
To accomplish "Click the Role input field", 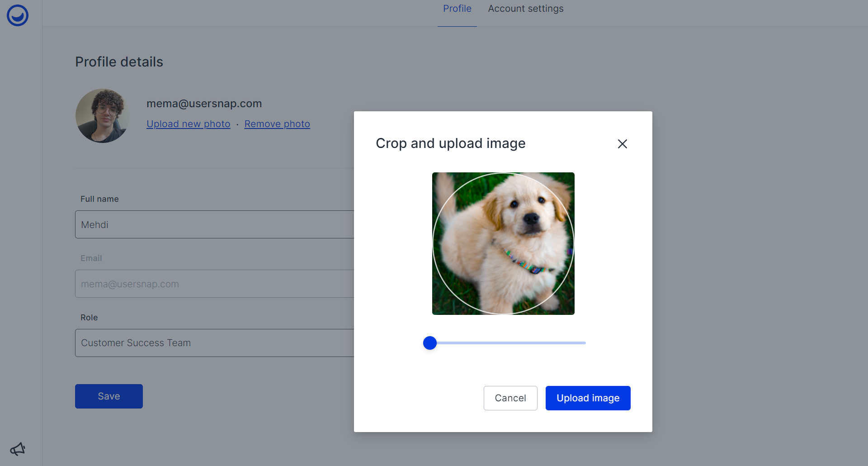I will click(215, 343).
